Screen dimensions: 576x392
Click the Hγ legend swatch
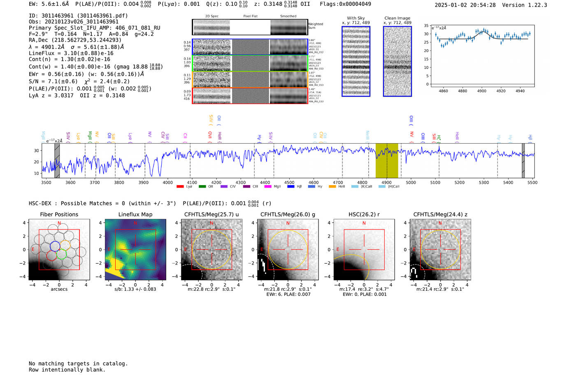311,187
